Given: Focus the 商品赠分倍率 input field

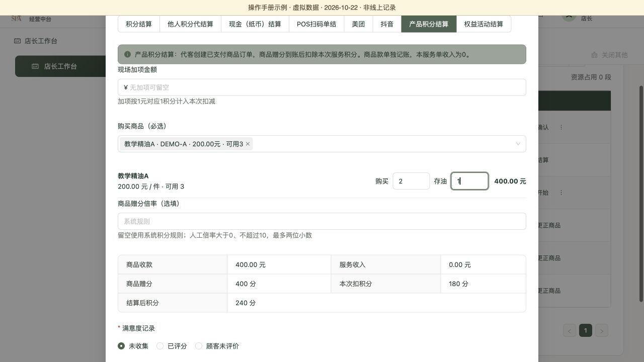Looking at the screenshot, I should [x=322, y=221].
